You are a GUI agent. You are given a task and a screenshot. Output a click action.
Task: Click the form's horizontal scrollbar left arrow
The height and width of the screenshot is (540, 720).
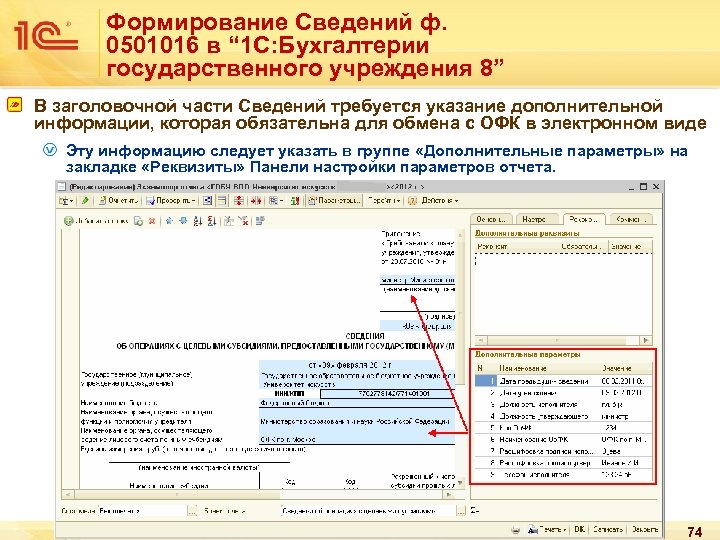coord(68,495)
